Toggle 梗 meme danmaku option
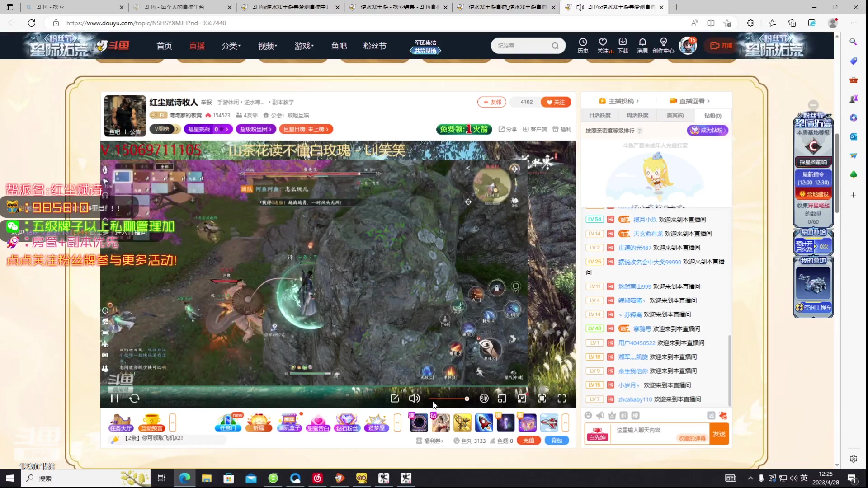 635,416
